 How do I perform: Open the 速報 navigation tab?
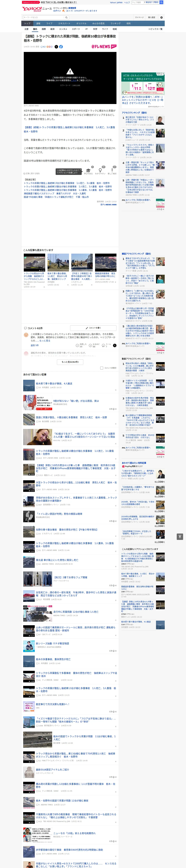pyautogui.click(x=38, y=24)
